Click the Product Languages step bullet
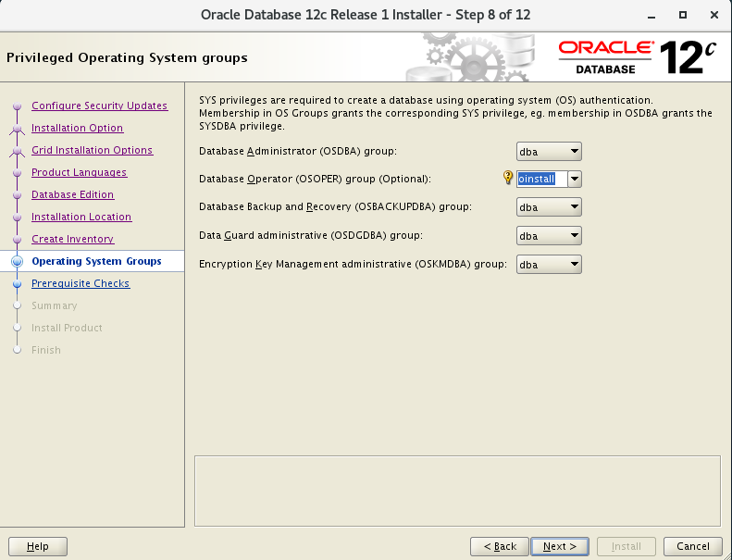The width and height of the screenshot is (732, 560). [x=18, y=172]
